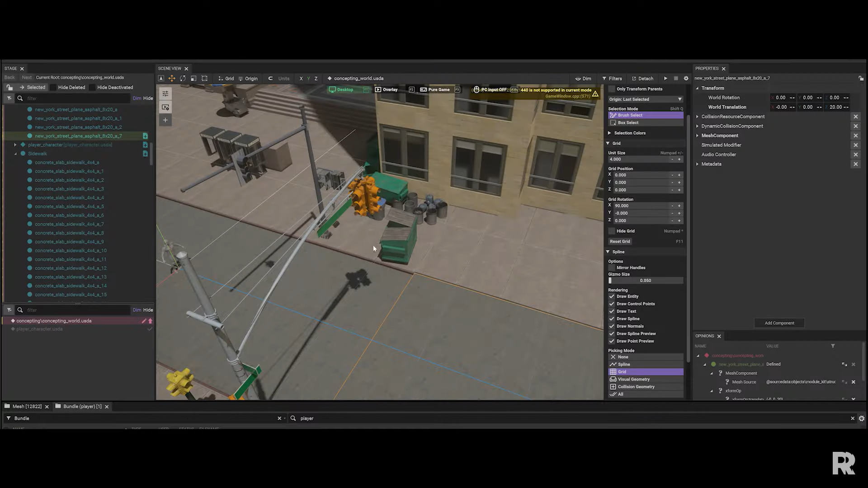Click the filter funnel in Opinions panel
The image size is (868, 488).
point(833,346)
